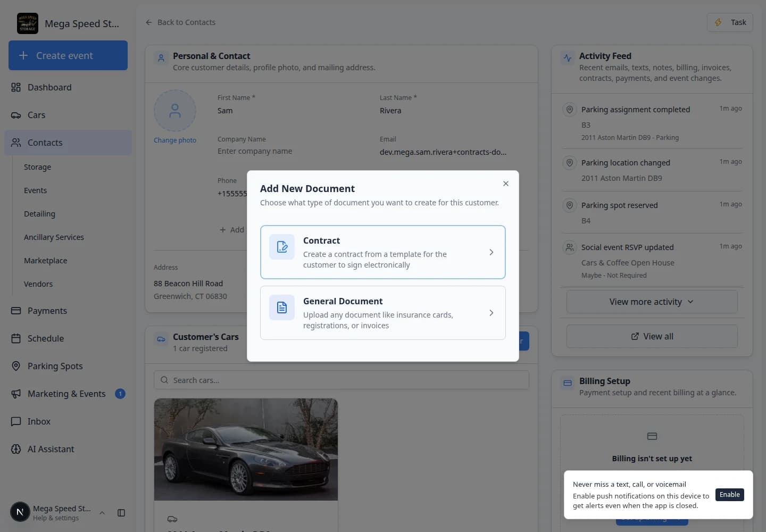Open the Contract option chevron

[x=491, y=252]
